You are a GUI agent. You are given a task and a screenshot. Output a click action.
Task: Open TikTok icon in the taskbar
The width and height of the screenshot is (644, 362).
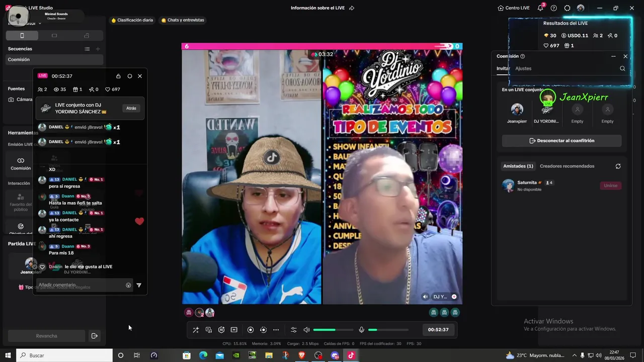coord(351,355)
